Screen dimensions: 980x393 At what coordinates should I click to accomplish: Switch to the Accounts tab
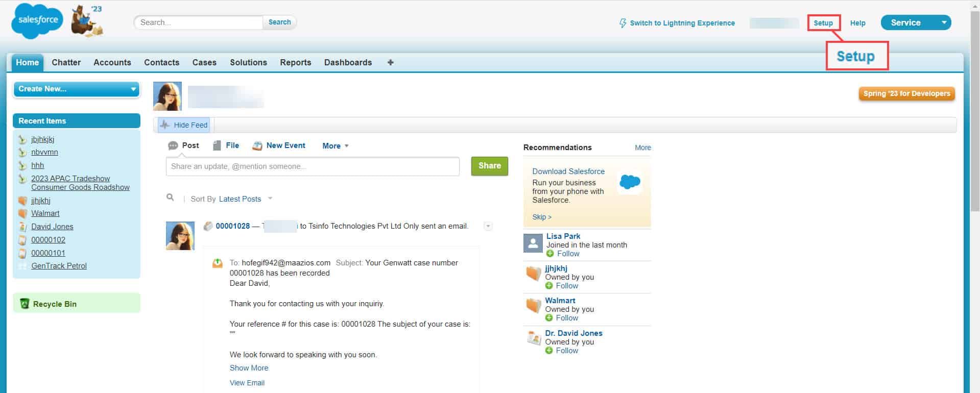coord(112,62)
